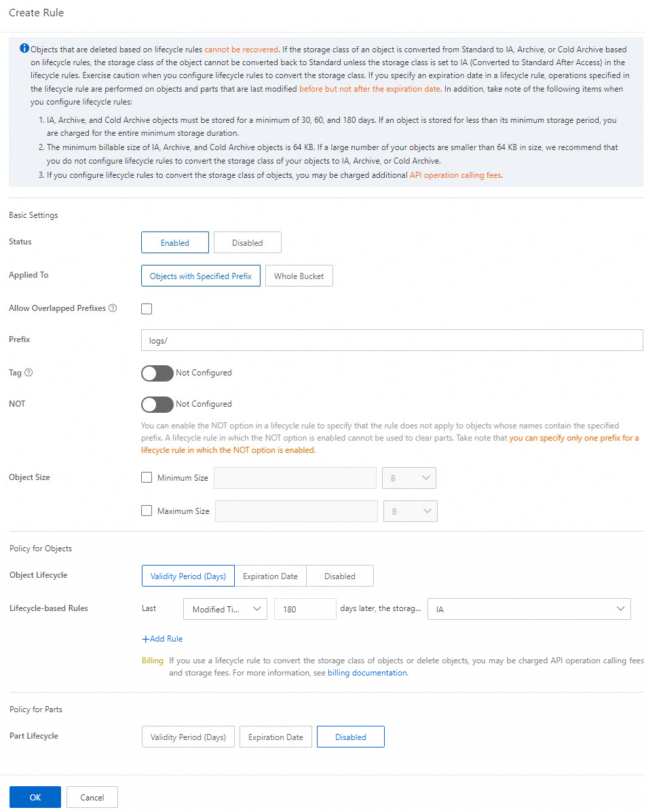Click the Prefix input field containing logs/
Image resolution: width=646 pixels, height=812 pixels.
point(392,340)
